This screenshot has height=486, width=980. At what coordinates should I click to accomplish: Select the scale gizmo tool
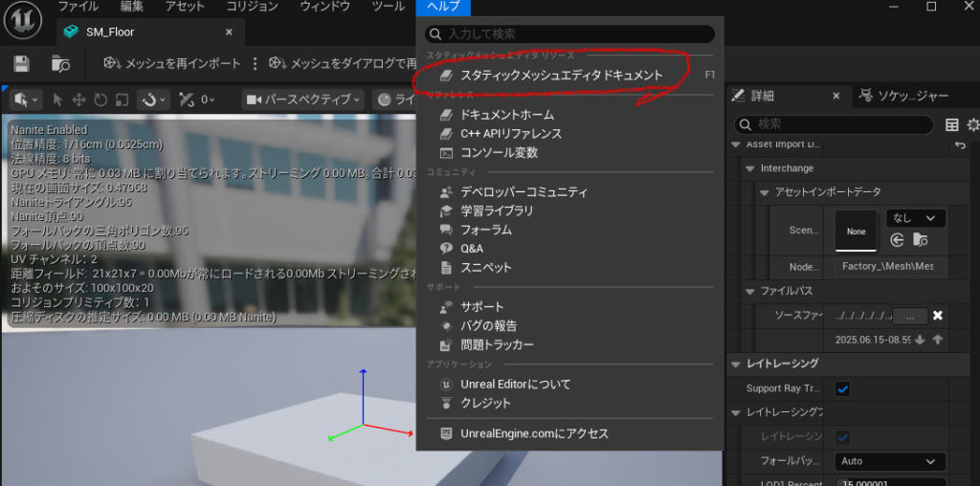122,99
